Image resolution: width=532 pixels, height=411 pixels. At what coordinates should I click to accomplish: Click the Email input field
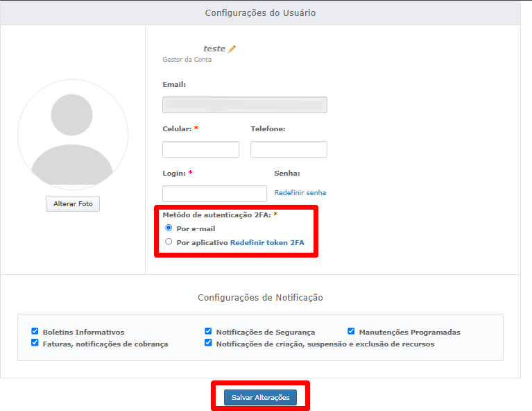pyautogui.click(x=244, y=105)
